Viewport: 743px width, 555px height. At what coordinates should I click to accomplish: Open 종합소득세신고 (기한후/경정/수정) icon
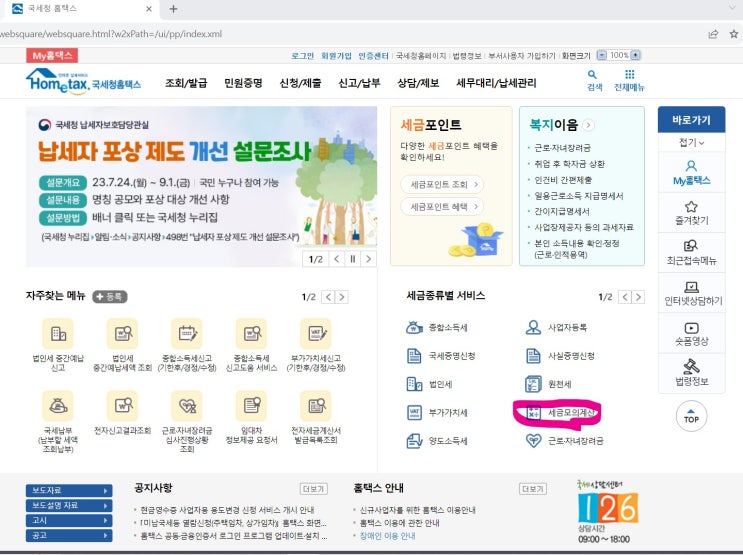187,334
